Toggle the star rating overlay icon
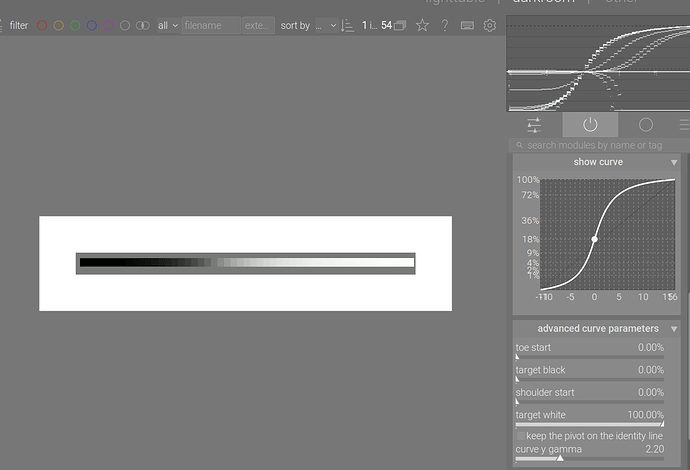Viewport: 690px width, 470px height. click(423, 25)
